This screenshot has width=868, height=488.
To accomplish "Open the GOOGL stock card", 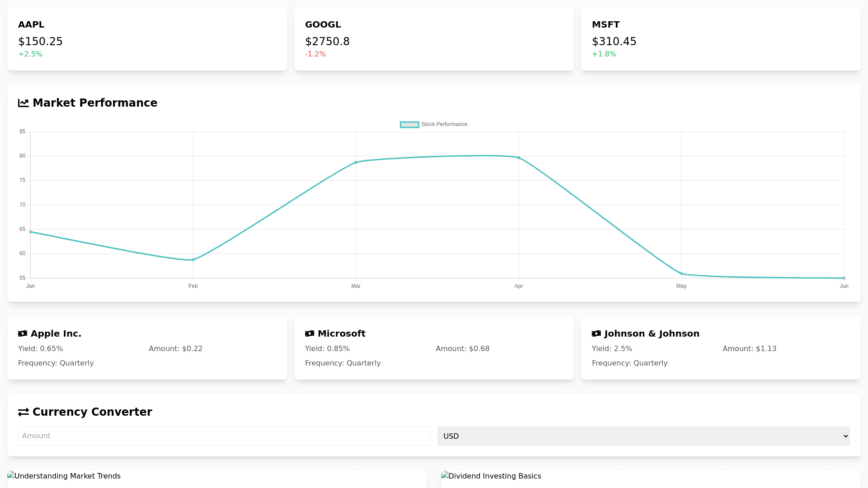I will [434, 39].
